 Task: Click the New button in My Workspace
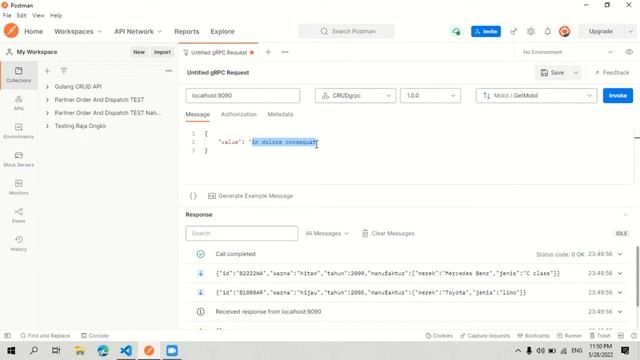point(139,52)
